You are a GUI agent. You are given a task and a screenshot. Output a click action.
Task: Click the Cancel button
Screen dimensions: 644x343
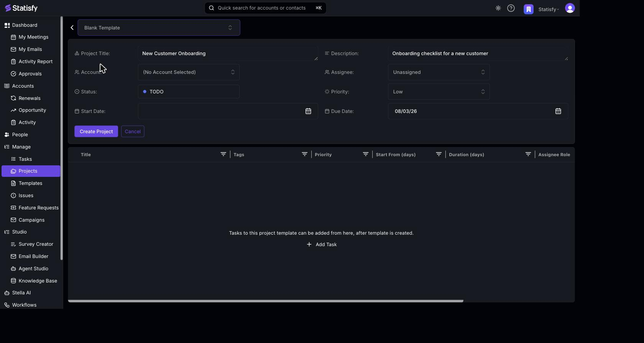[x=133, y=131]
